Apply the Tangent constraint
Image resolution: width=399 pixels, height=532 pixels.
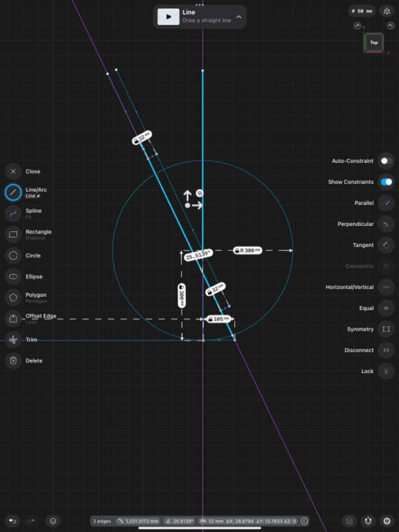tap(386, 245)
